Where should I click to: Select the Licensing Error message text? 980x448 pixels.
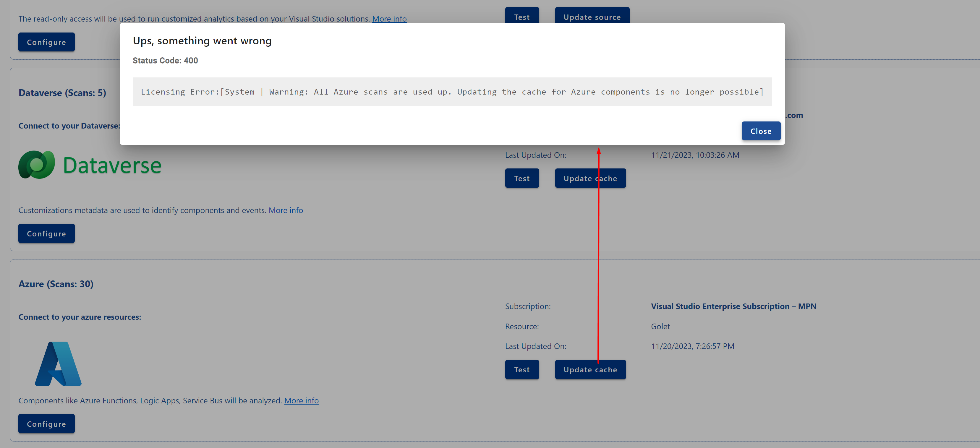(x=452, y=92)
